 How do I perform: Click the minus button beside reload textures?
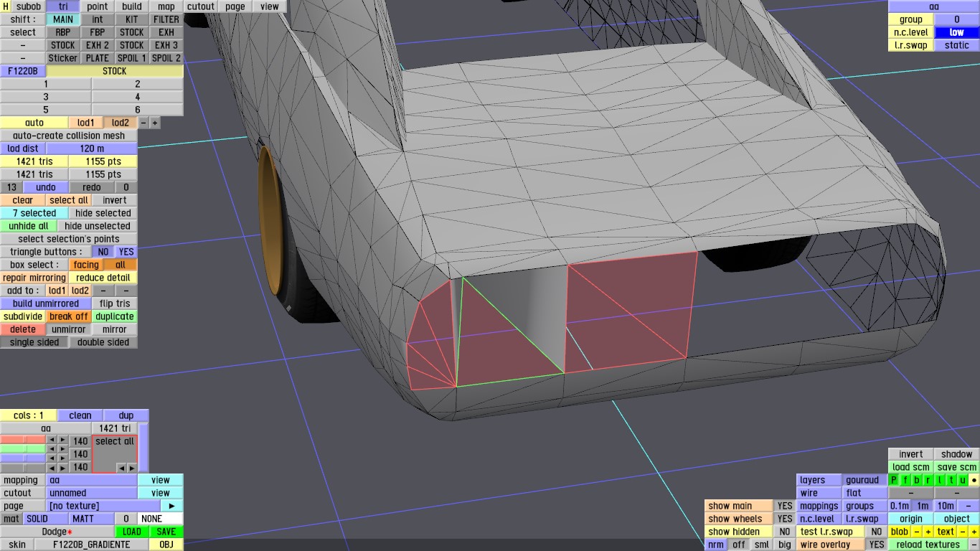point(974,545)
